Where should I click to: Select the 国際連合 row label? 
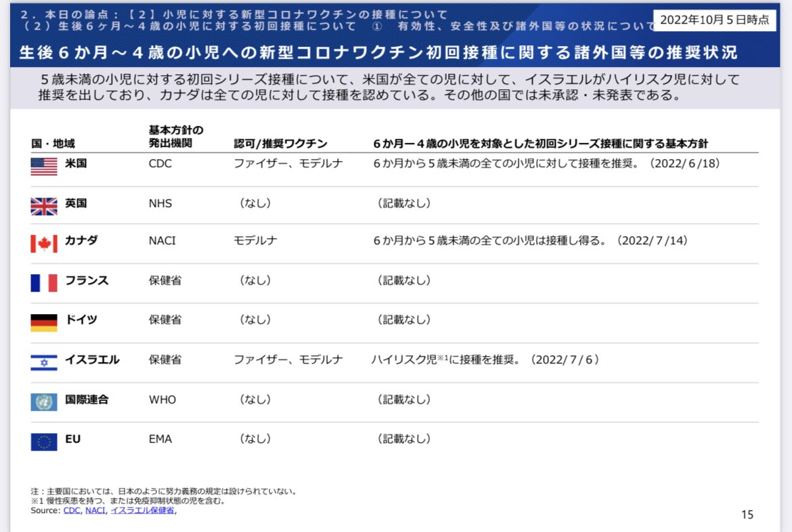click(x=87, y=399)
